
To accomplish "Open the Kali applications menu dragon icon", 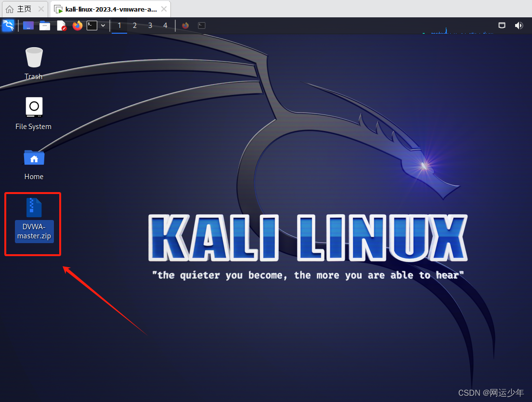I will (8, 26).
